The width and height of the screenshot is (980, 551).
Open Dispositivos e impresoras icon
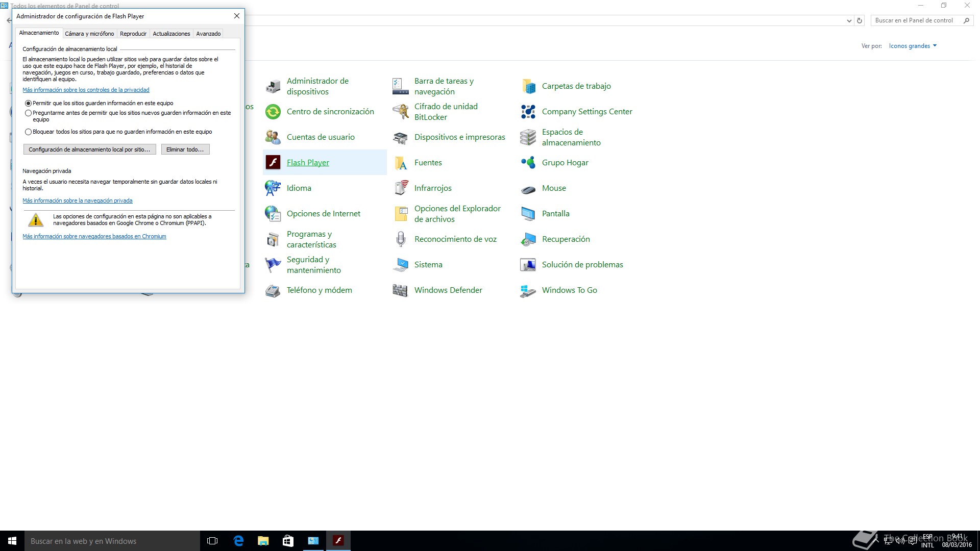(401, 137)
